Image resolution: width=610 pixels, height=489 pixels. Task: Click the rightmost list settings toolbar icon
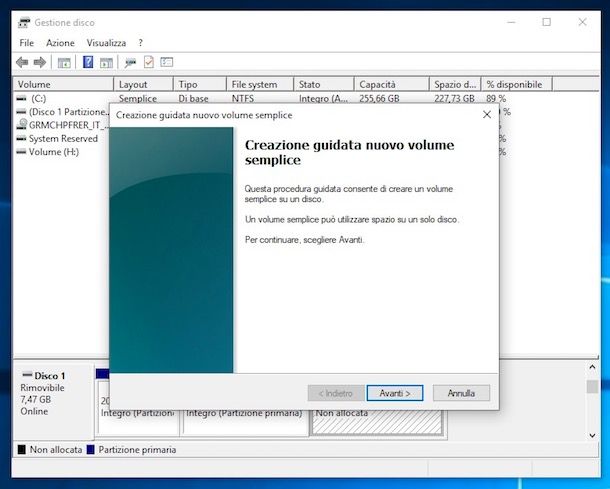(166, 62)
